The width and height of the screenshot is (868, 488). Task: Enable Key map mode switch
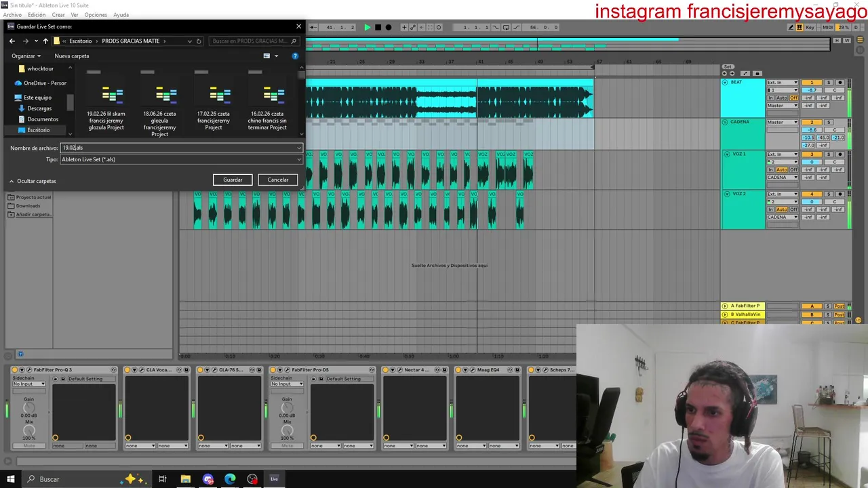[810, 27]
